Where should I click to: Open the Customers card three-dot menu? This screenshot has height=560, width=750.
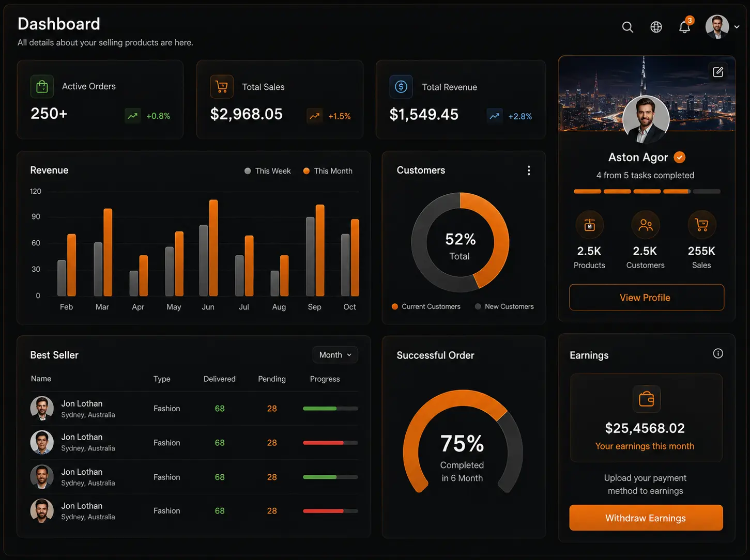[x=528, y=170]
